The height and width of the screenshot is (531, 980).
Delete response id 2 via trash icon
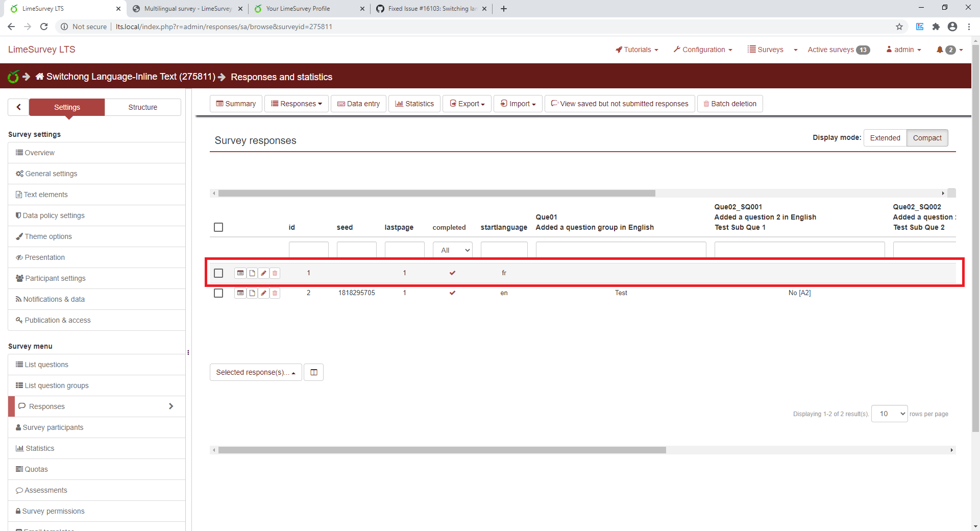tap(275, 293)
